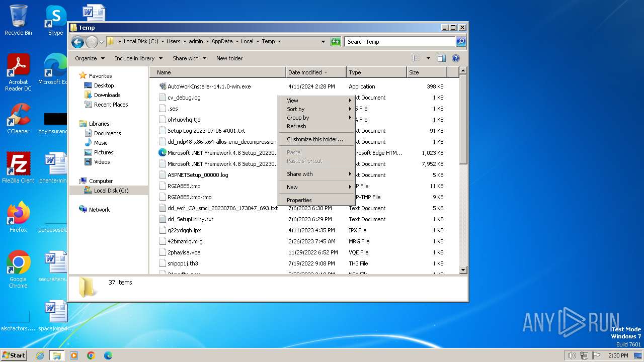Viewport: 644px width, 362px height.
Task: Click the file list scroll down arrow
Action: [x=463, y=270]
